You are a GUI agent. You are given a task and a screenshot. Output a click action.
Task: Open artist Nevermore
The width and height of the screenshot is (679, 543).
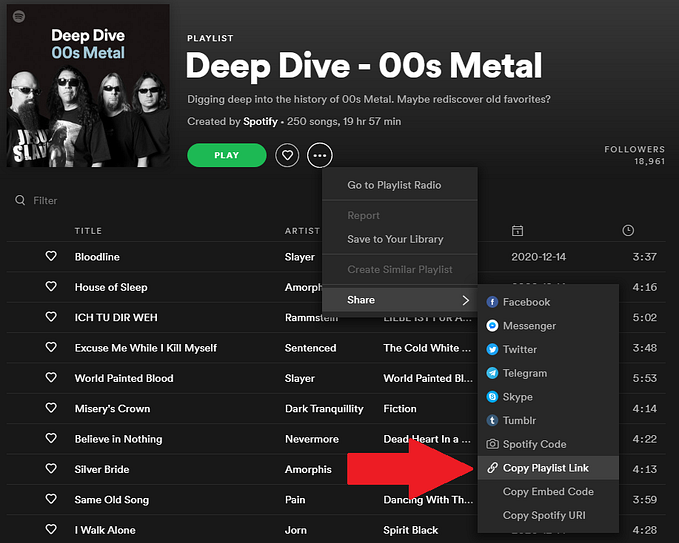pos(312,439)
